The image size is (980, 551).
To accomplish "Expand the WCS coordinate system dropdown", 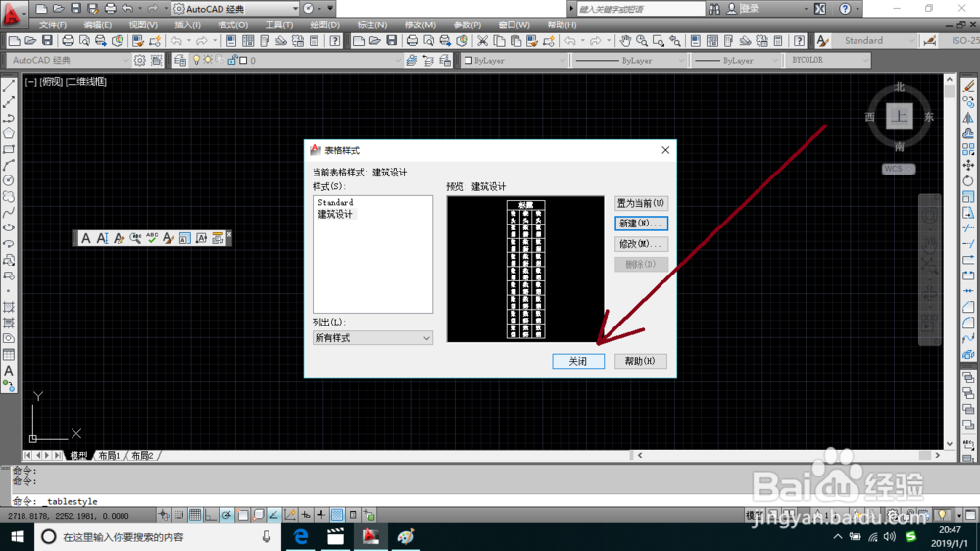I will tap(899, 169).
